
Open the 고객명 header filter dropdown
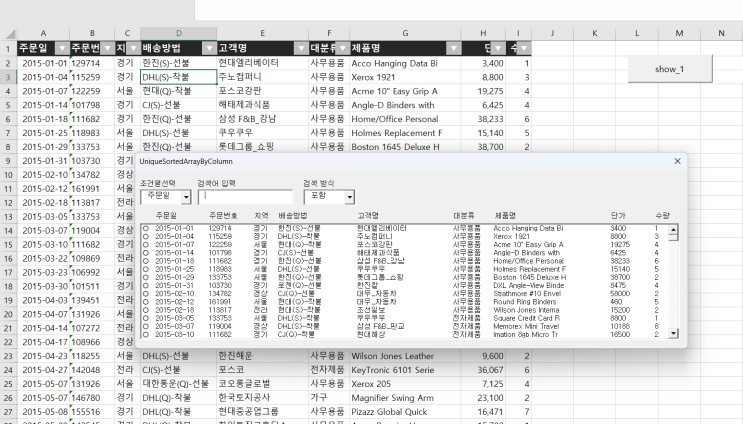(x=301, y=48)
